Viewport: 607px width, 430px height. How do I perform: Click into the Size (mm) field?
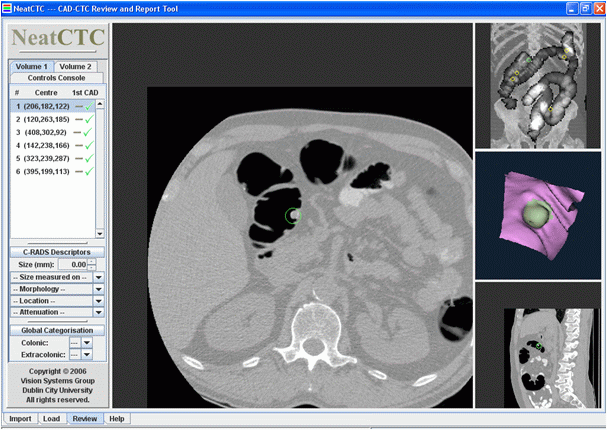(x=73, y=265)
